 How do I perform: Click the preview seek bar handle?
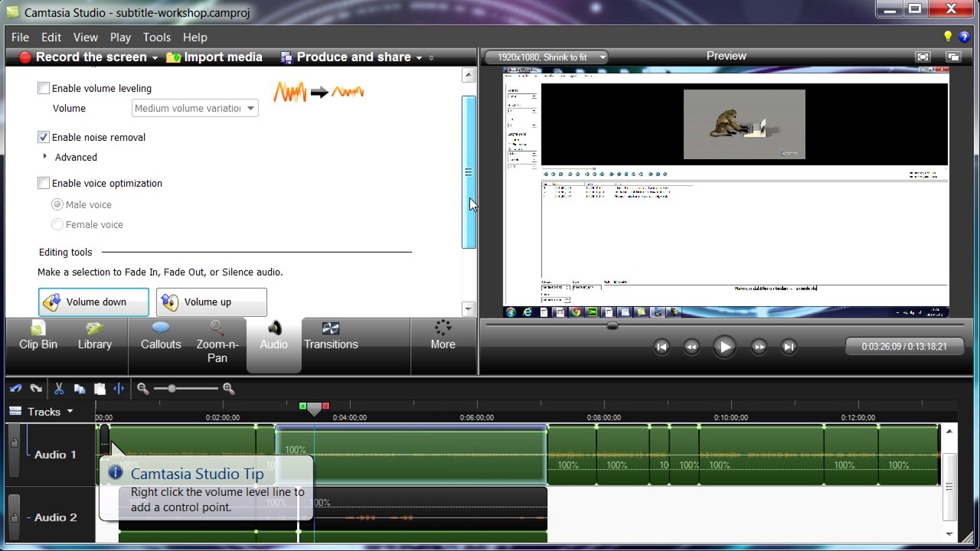(612, 326)
